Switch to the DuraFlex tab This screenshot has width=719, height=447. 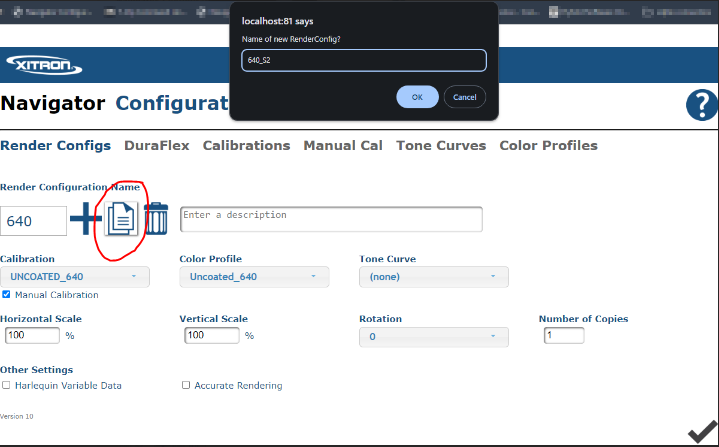(157, 145)
